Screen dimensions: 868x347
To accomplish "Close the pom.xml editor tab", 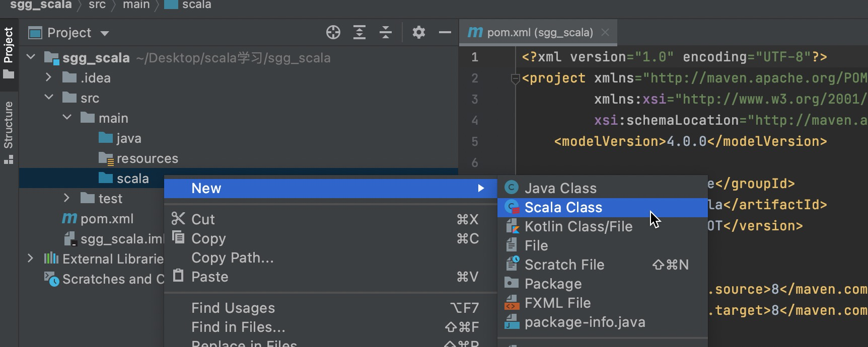I will (605, 33).
